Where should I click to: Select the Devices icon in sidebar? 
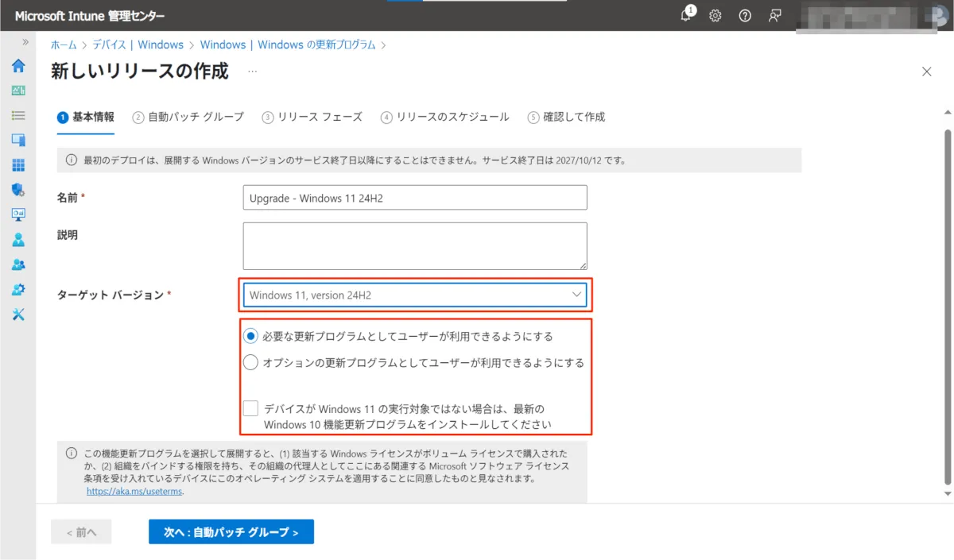18,140
